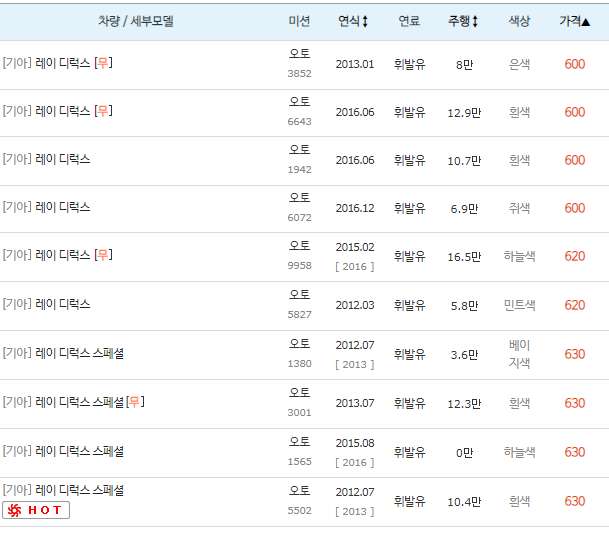Viewport: 609px width, 536px height.
Task: Click the 연료 column header
Action: 409,21
